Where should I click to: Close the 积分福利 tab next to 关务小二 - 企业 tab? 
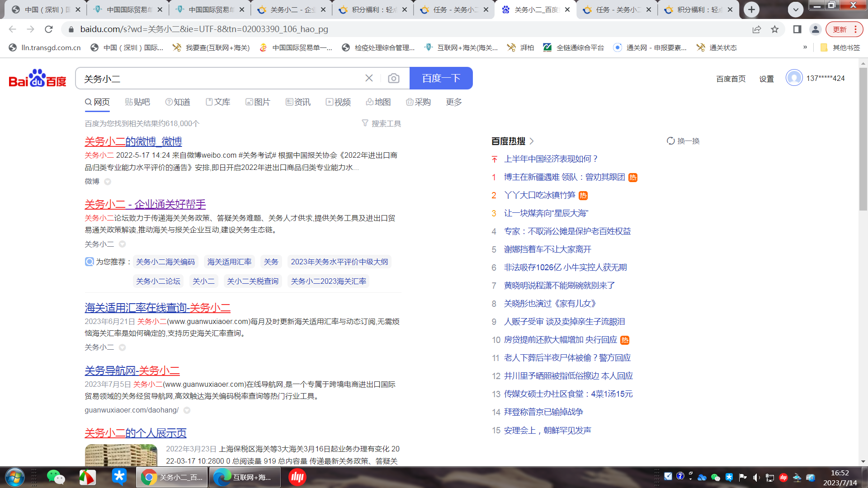[404, 9]
